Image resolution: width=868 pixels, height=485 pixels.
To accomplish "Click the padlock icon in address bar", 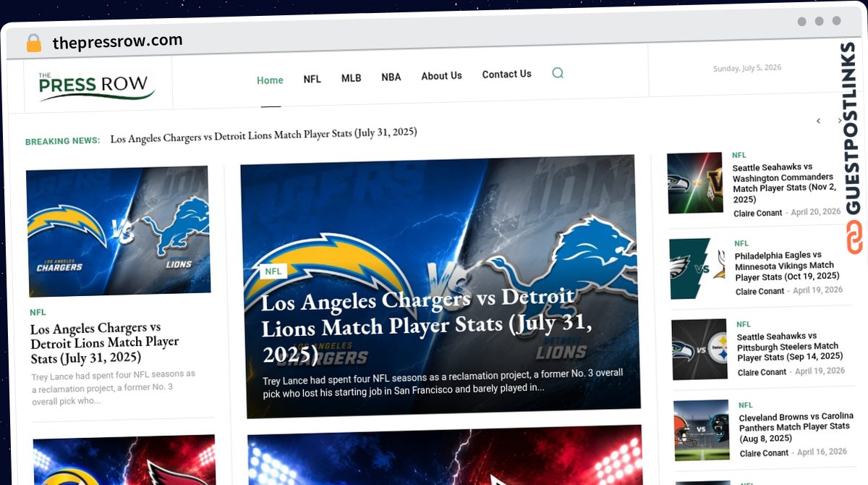I will click(x=33, y=43).
